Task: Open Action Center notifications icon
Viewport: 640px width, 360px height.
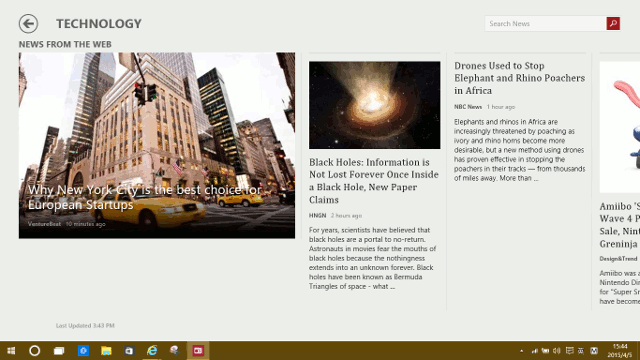Action: (x=569, y=351)
